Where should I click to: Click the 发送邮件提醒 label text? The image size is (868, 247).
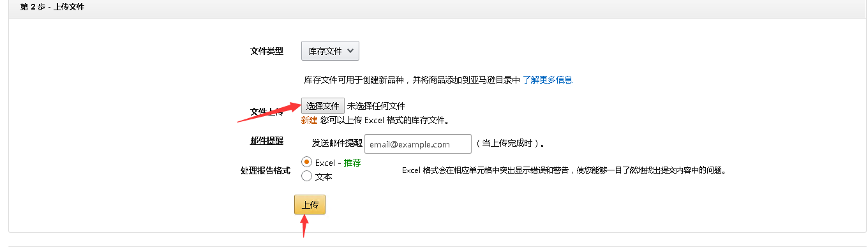pyautogui.click(x=337, y=144)
